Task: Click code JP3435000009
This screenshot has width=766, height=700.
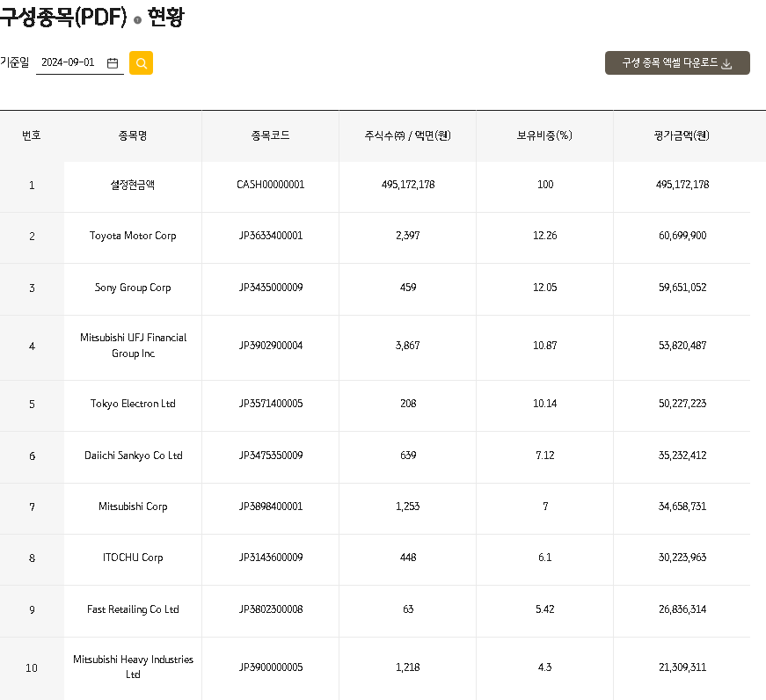Action: [271, 288]
